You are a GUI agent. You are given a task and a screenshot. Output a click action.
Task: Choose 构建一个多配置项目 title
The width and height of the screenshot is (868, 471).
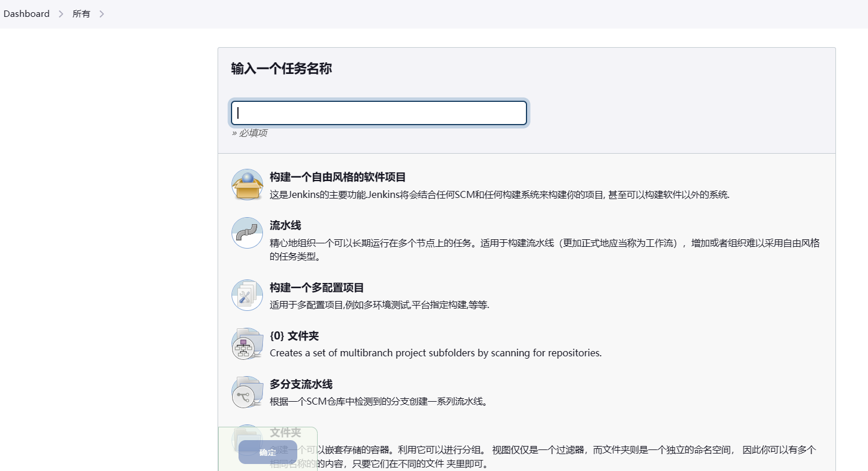click(317, 288)
